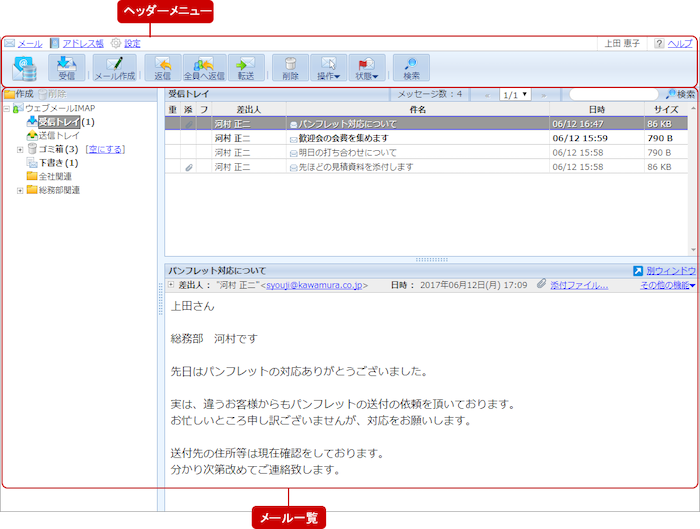The image size is (700, 529).
Task: Expand the 総務部関連 folder node
Action: point(20,189)
